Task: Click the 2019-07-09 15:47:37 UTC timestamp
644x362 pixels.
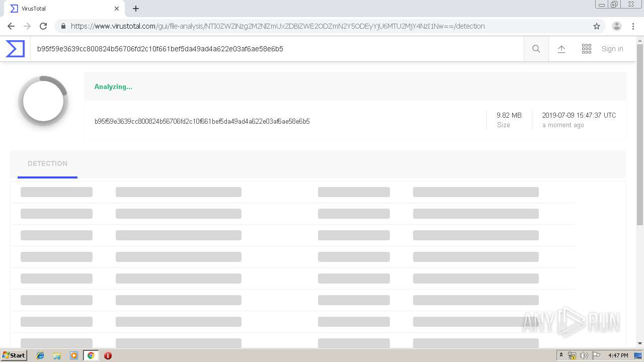Action: [x=579, y=115]
